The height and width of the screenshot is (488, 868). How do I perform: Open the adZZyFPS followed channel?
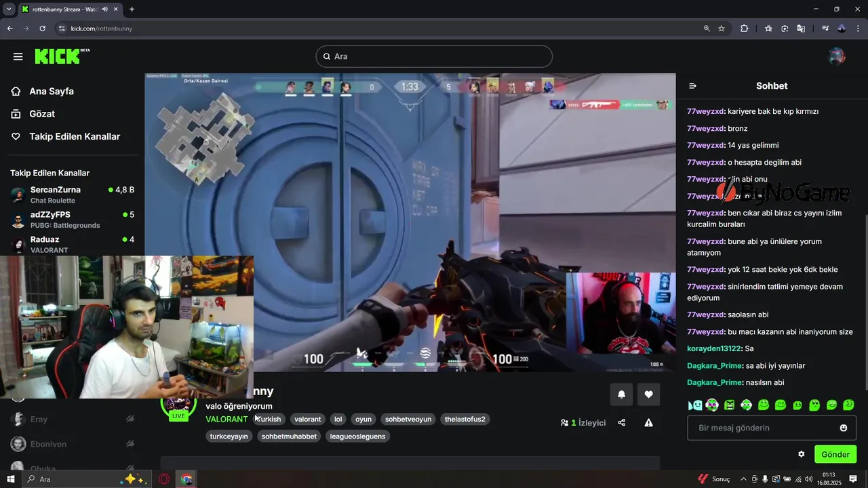[x=72, y=220]
